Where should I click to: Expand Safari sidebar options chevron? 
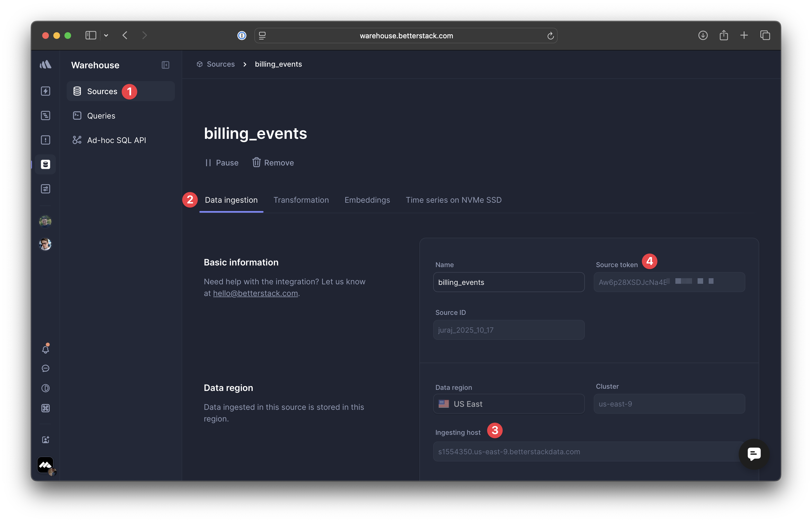click(x=106, y=35)
